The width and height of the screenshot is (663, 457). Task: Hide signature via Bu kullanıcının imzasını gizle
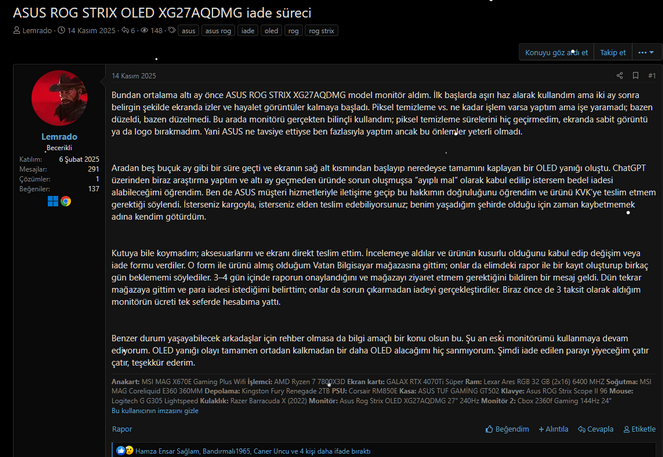point(155,410)
